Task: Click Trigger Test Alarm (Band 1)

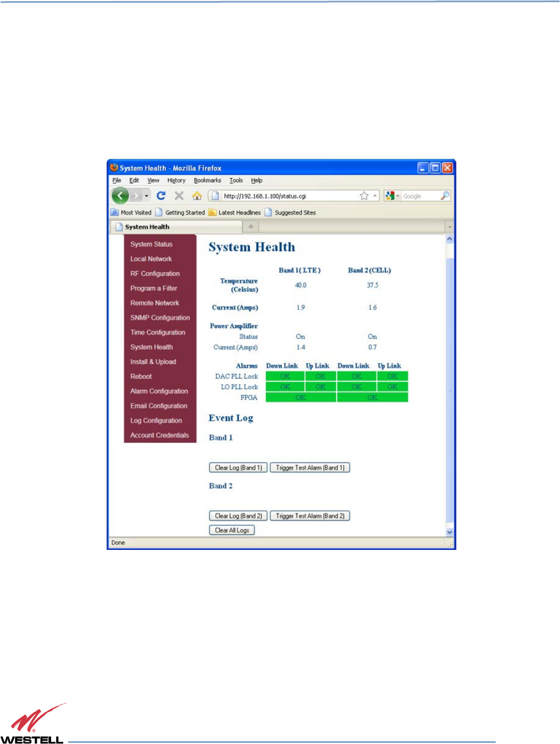Action: click(x=310, y=467)
